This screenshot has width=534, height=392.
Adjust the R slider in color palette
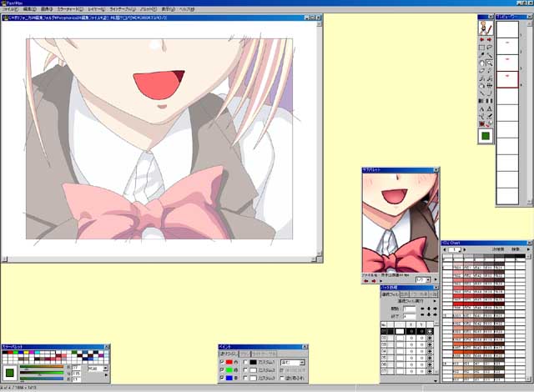click(42, 367)
